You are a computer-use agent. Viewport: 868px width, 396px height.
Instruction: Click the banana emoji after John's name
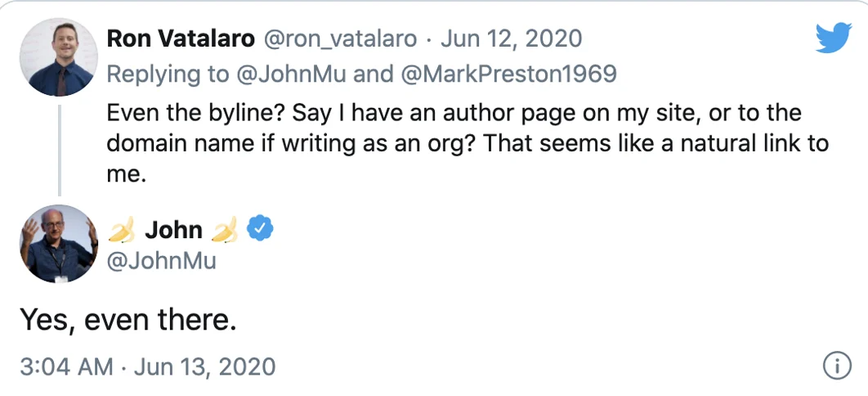pyautogui.click(x=224, y=231)
